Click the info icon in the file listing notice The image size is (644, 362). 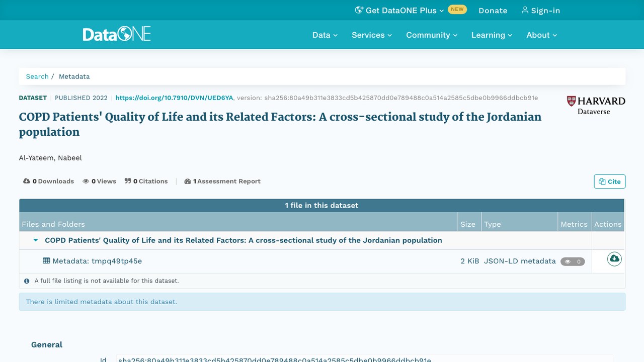27,281
